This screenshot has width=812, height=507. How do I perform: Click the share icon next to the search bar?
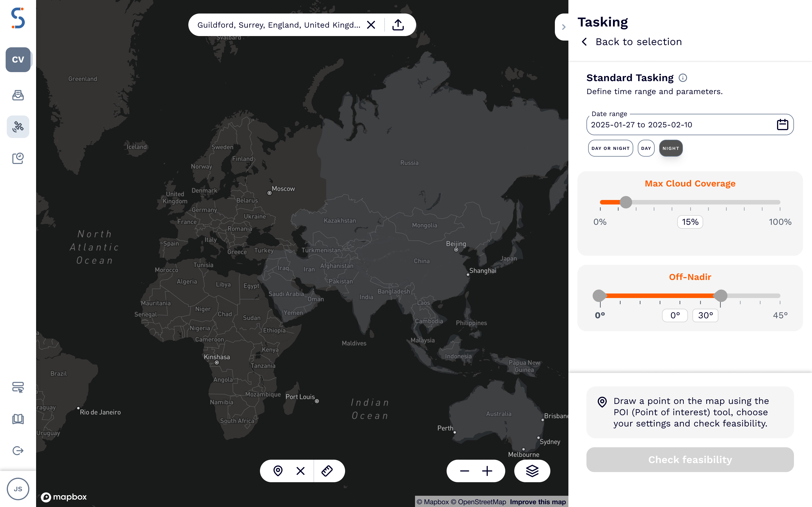(398, 25)
